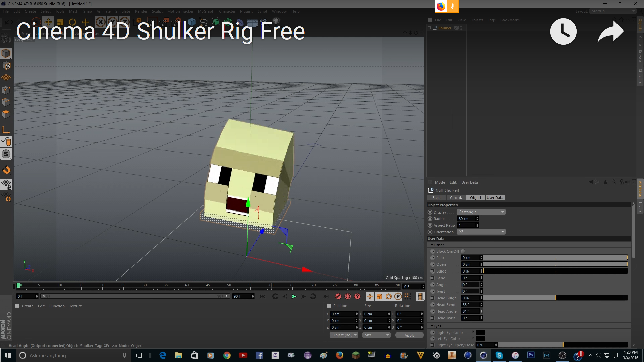Click the Right Eye Open/Close slider

click(x=562, y=345)
